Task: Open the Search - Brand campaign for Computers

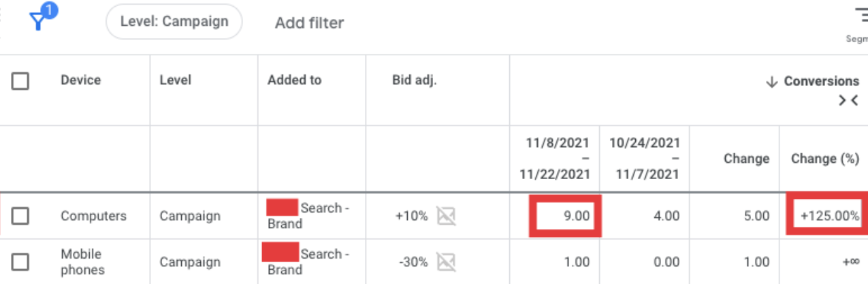Action: click(x=308, y=216)
